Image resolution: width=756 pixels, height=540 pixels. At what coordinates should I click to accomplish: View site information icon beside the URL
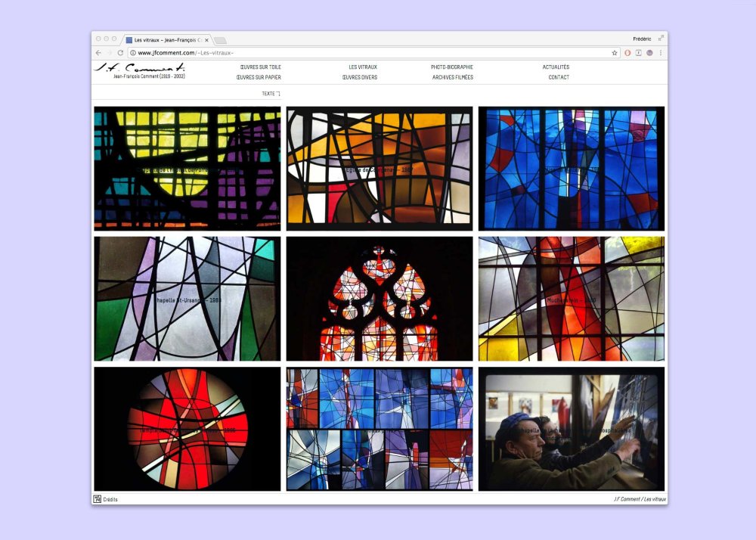point(133,53)
